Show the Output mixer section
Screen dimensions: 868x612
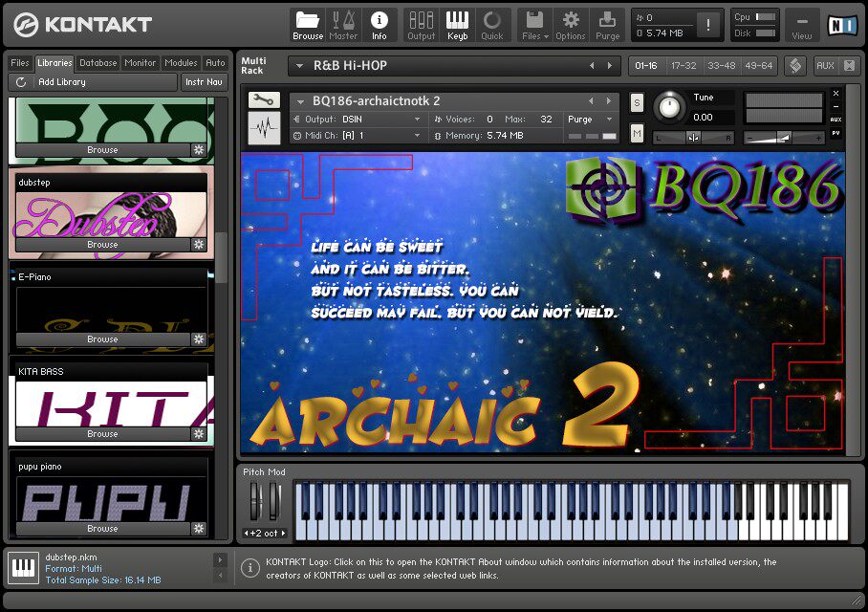422,26
